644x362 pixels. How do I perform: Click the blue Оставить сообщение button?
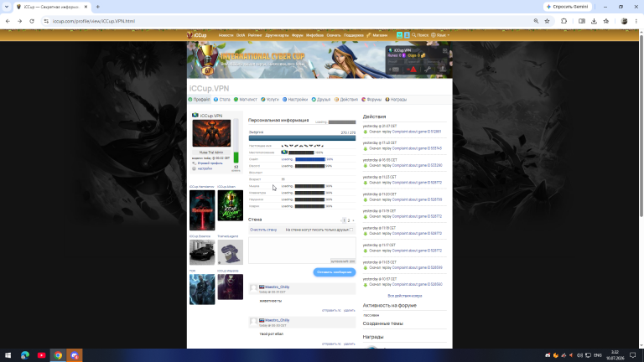[x=335, y=272]
